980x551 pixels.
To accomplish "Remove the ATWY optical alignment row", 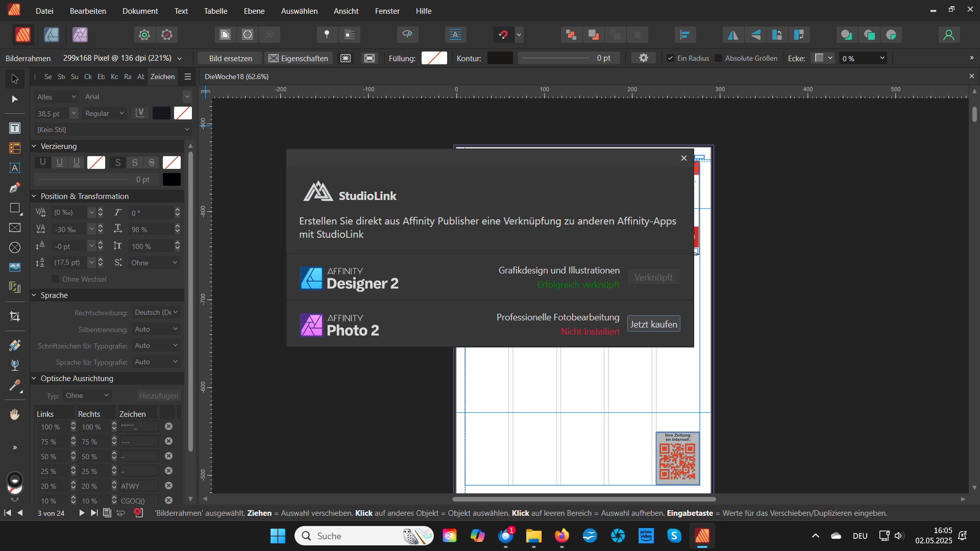I will click(x=169, y=486).
